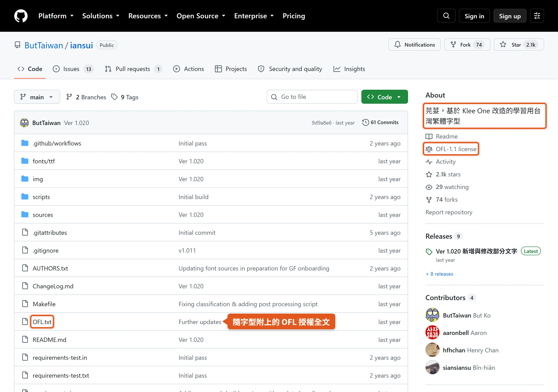Click the Notifications bell button
This screenshot has height=392, width=558.
pos(414,45)
